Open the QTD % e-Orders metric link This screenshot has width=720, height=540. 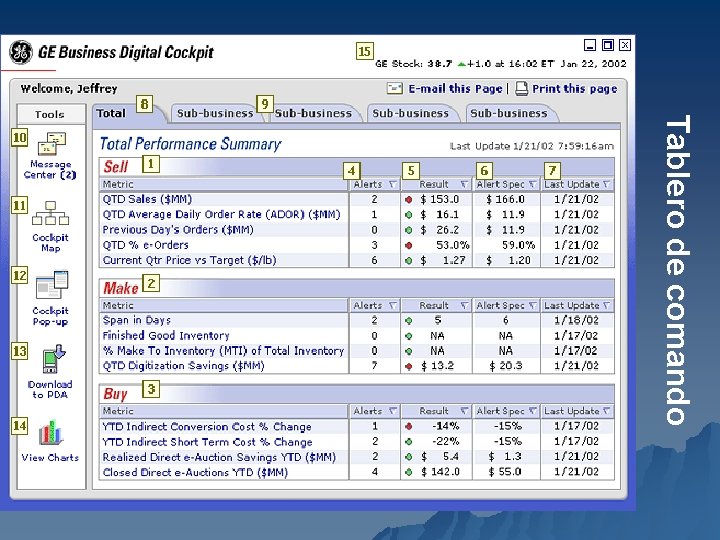point(146,245)
